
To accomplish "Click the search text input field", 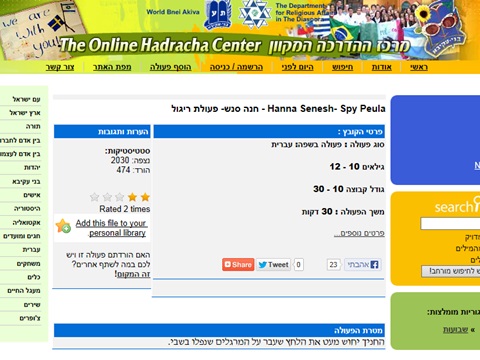I will tap(450, 224).
